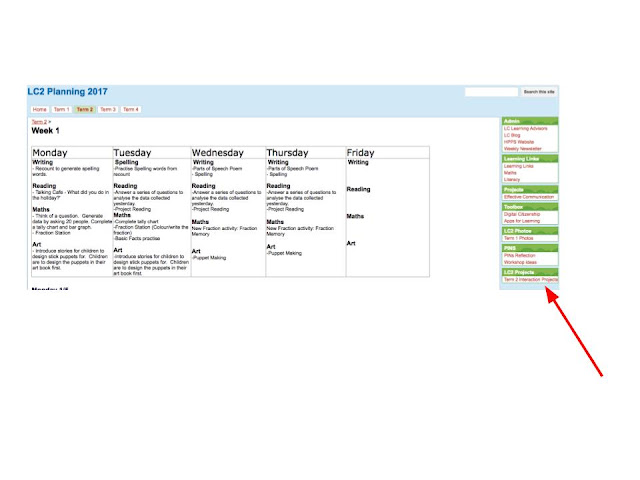Viewport: 640px width, 480px height.
Task: Click the Tuesday column heading
Action: (x=132, y=153)
